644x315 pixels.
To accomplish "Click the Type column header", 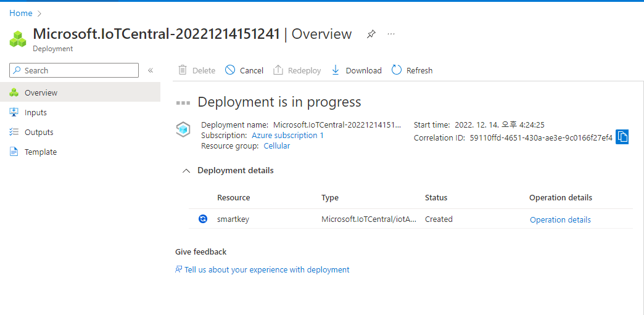I will [330, 197].
